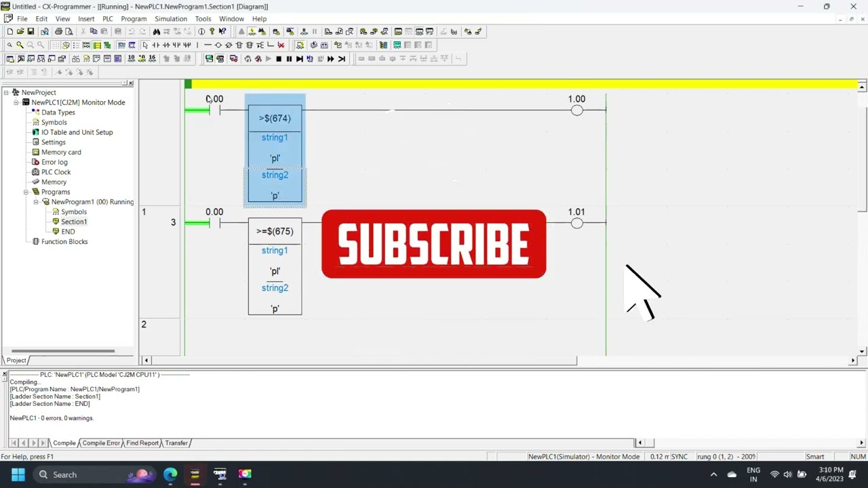
Task: Click the red X delete line tool
Action: (x=281, y=45)
